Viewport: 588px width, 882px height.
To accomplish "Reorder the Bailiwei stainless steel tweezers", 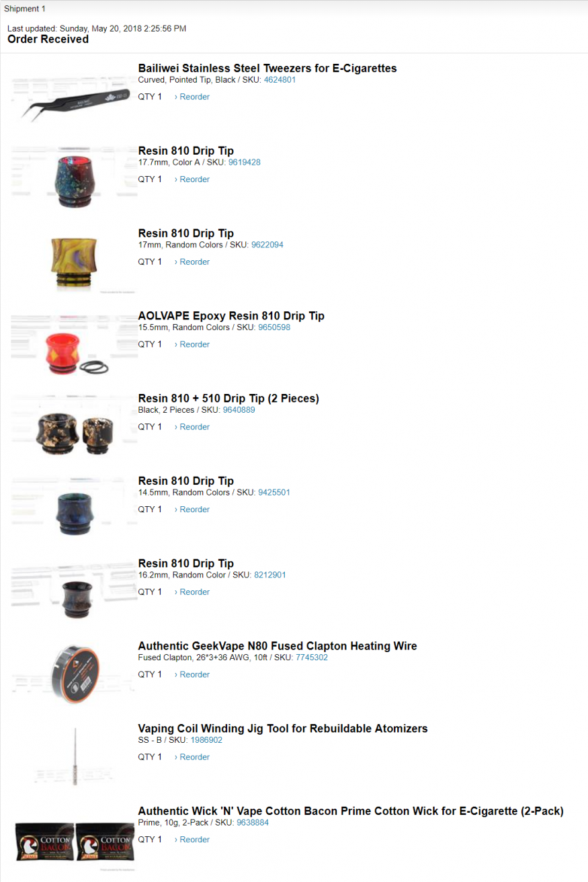I will pos(192,97).
